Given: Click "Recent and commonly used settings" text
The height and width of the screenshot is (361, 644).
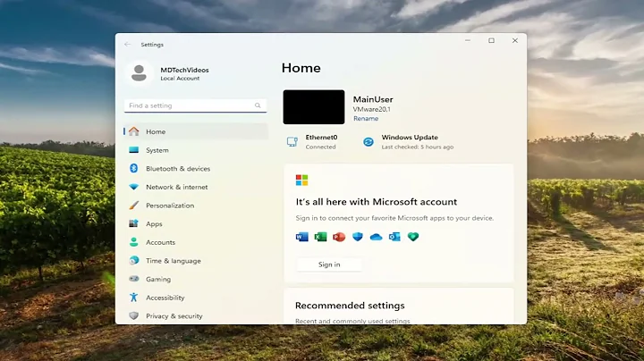Looking at the screenshot, I should 352,321.
